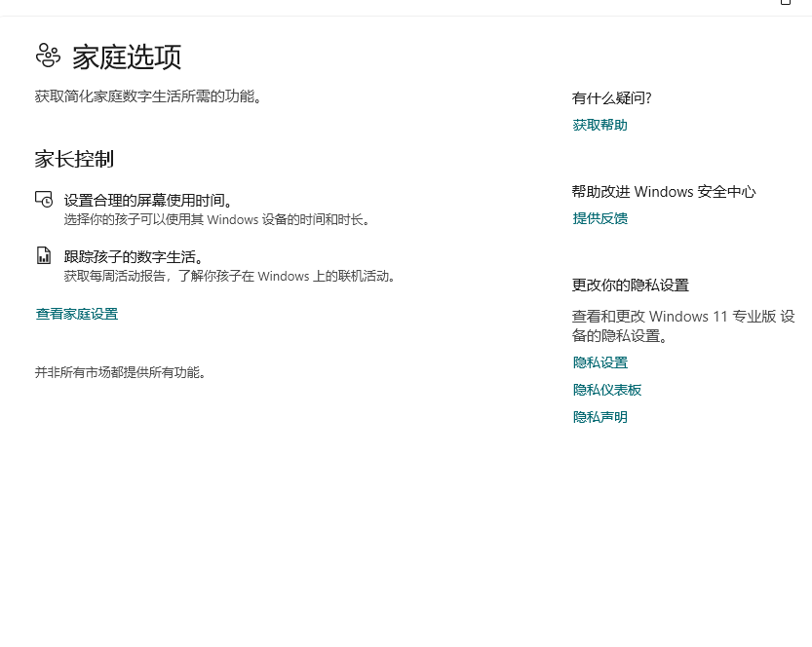Screen dimensions: 812x647
Task: Select the screen time clock icon
Action: 44,199
